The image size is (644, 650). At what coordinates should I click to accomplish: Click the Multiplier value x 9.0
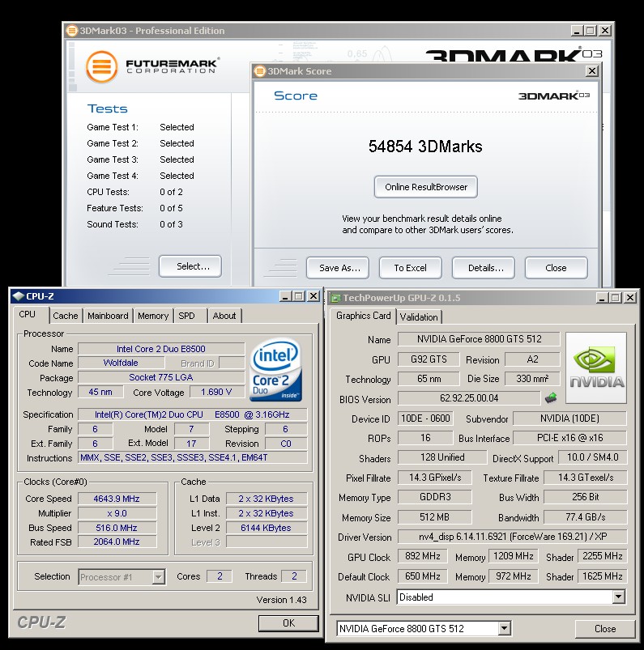117,513
